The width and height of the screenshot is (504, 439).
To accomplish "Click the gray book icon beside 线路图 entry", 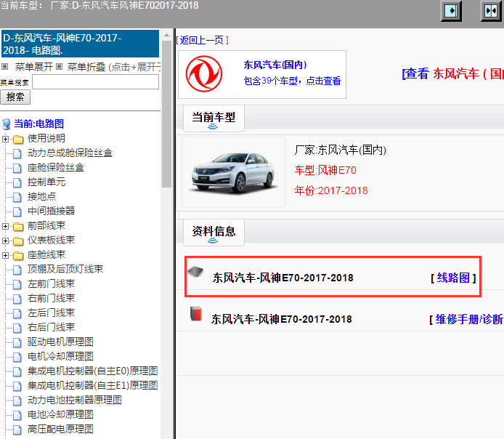I will [x=195, y=272].
